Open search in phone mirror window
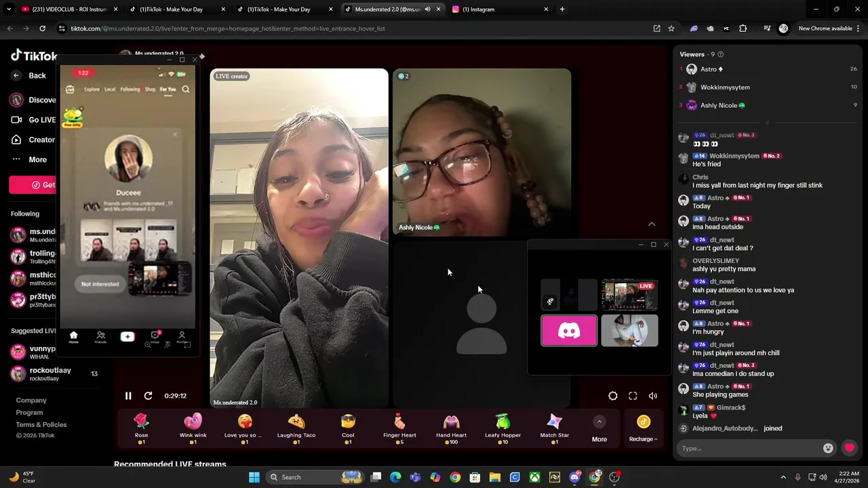 [x=186, y=89]
